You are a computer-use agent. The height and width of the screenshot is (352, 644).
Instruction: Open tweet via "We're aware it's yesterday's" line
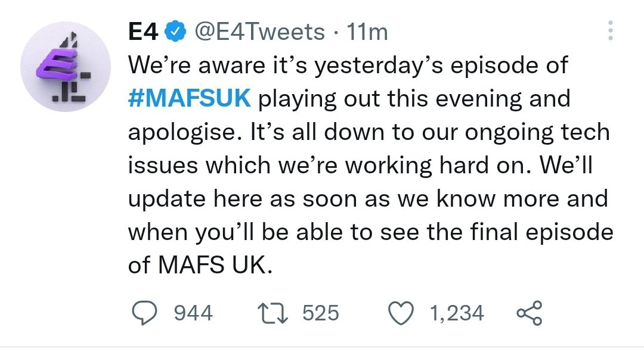[286, 66]
